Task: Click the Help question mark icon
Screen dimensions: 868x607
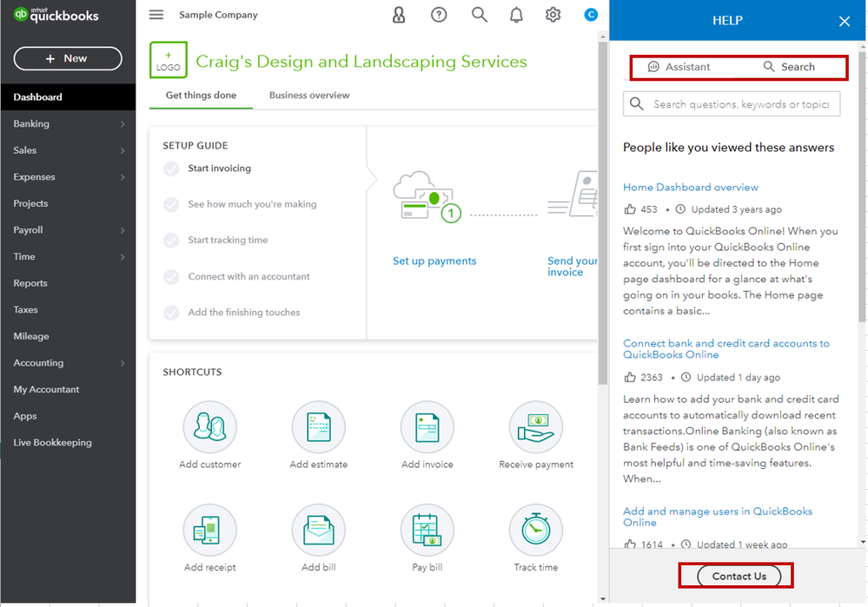Action: 439,15
